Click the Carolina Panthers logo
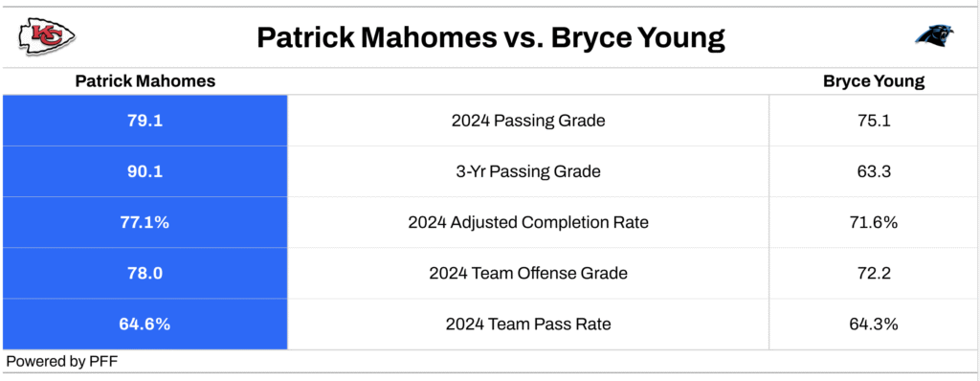The image size is (980, 381). pos(935,37)
